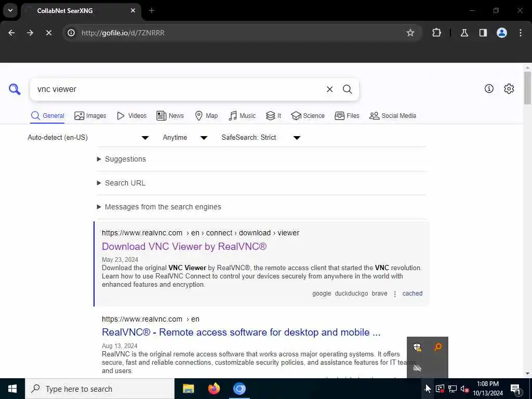Click the brave engine label
Image resolution: width=532 pixels, height=399 pixels.
tap(379, 294)
